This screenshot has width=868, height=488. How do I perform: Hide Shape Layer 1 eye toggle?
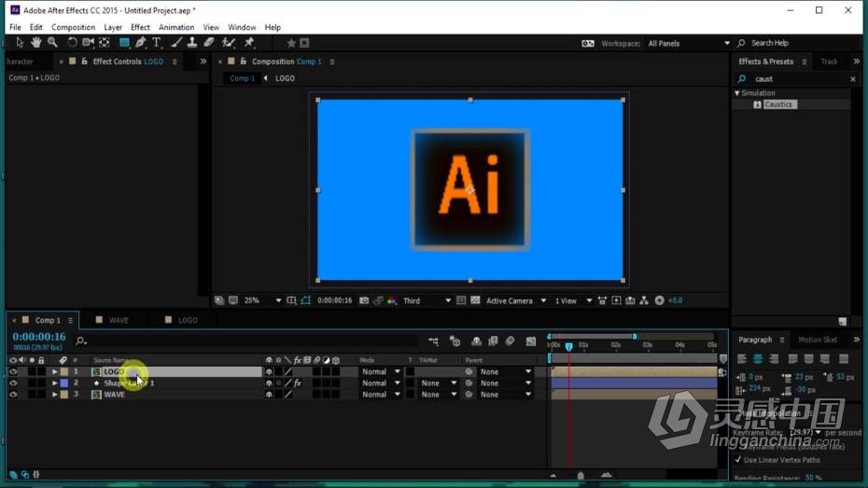[13, 383]
